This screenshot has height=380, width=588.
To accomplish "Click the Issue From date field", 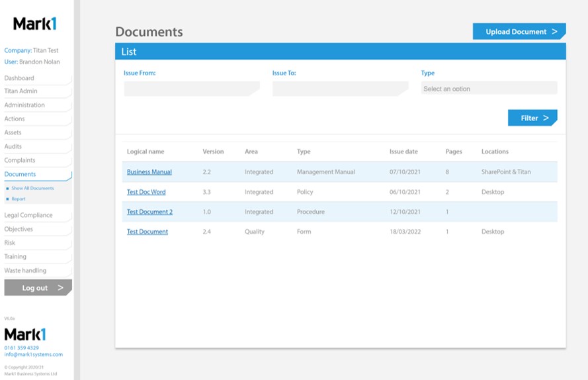I will click(x=191, y=89).
